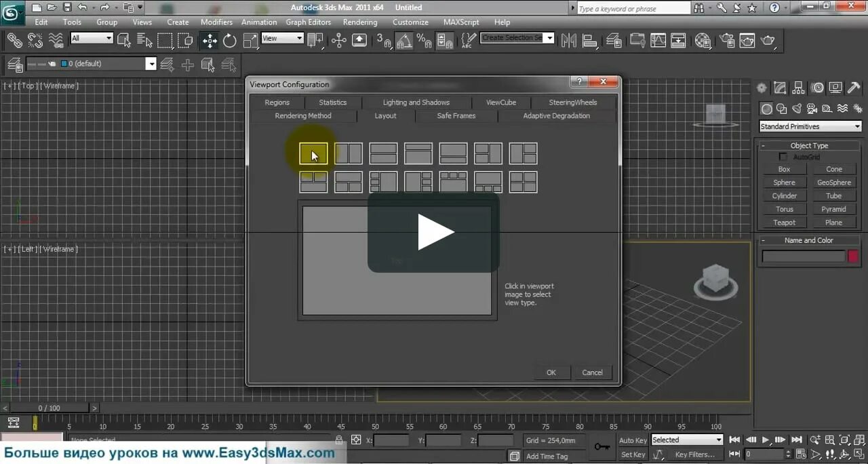Select the Select Object tool
This screenshot has width=868, height=464.
123,41
